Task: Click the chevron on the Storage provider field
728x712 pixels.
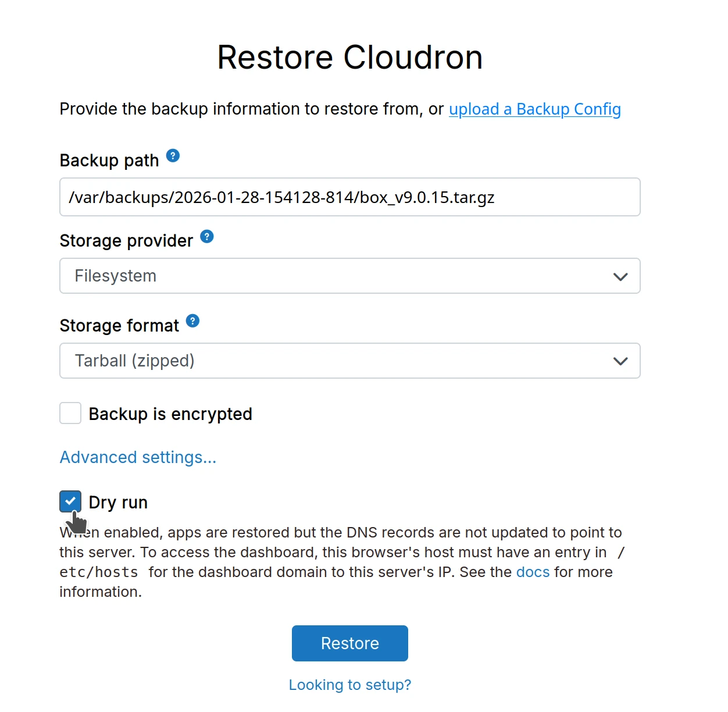Action: 620,276
